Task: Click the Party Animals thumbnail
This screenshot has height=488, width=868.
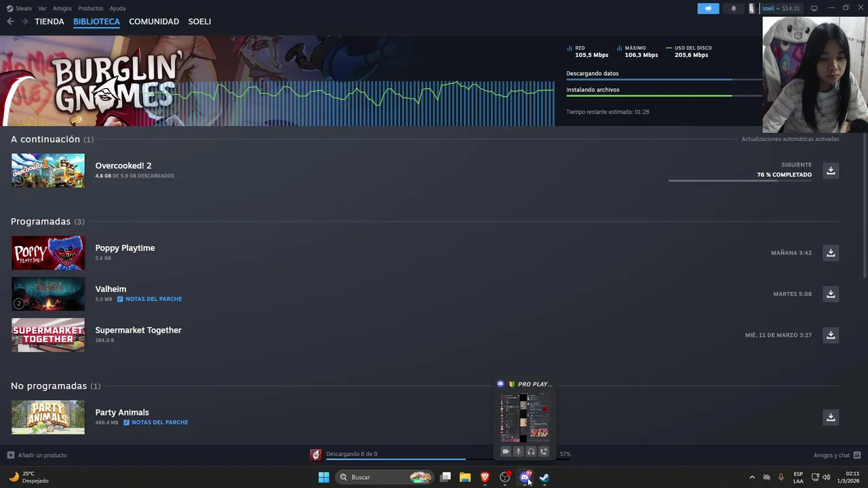Action: (48, 417)
